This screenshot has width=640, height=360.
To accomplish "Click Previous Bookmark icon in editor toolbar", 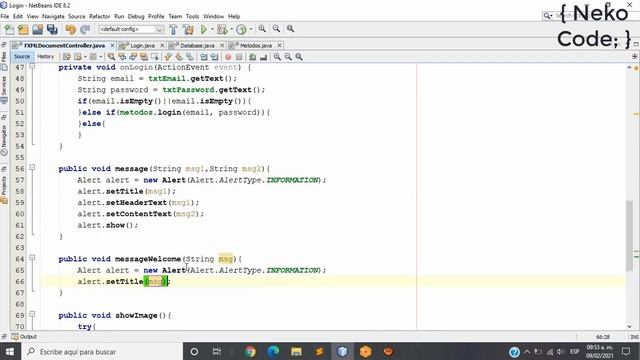I will click(x=168, y=57).
